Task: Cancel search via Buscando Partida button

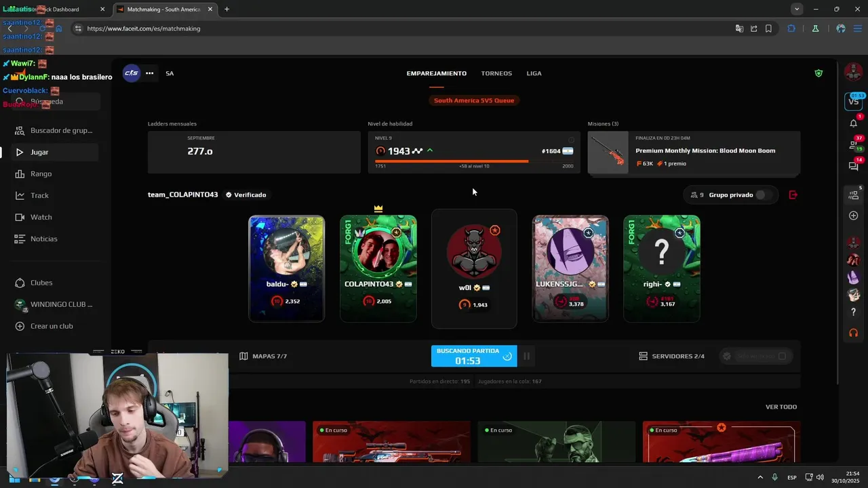Action: click(x=474, y=356)
